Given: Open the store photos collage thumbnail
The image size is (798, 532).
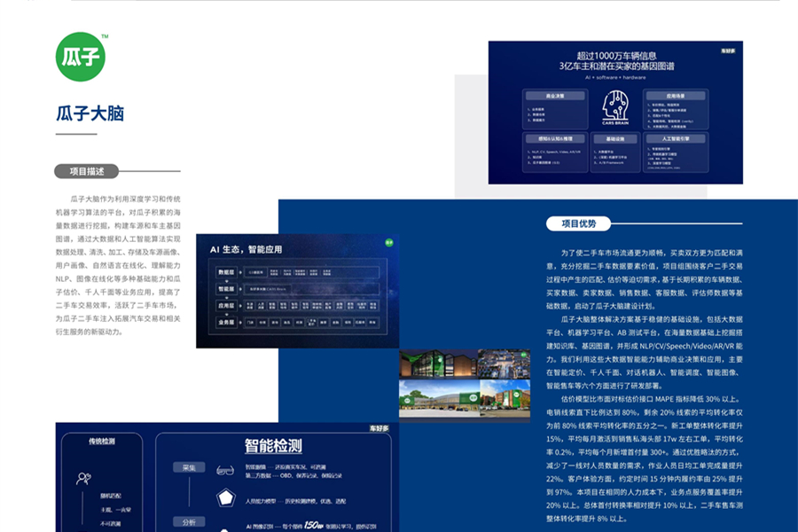Looking at the screenshot, I should pos(465,383).
